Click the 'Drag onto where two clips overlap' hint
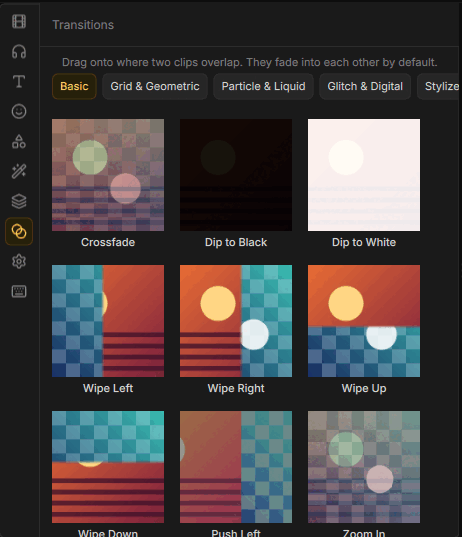 click(250, 62)
